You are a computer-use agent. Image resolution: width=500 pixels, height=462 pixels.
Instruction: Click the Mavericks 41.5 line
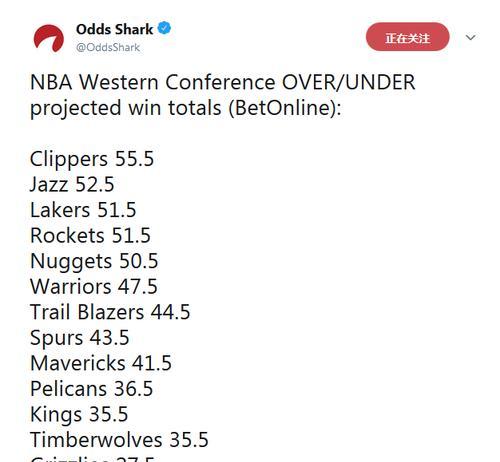(101, 363)
